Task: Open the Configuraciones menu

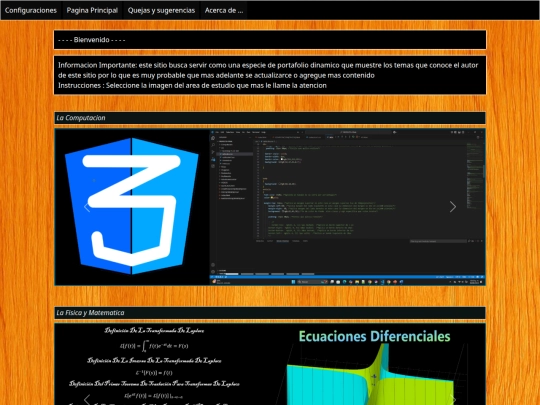Action: (x=31, y=10)
